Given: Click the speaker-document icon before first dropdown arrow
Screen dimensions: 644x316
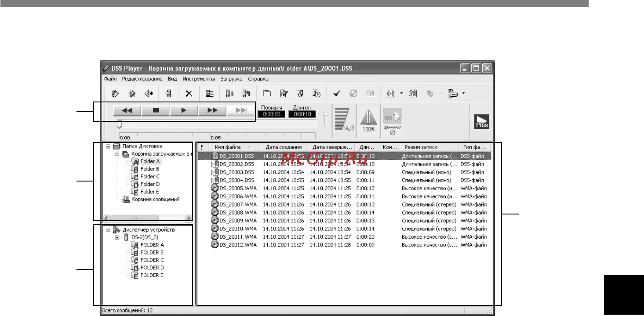Looking at the screenshot, I should click(390, 93).
